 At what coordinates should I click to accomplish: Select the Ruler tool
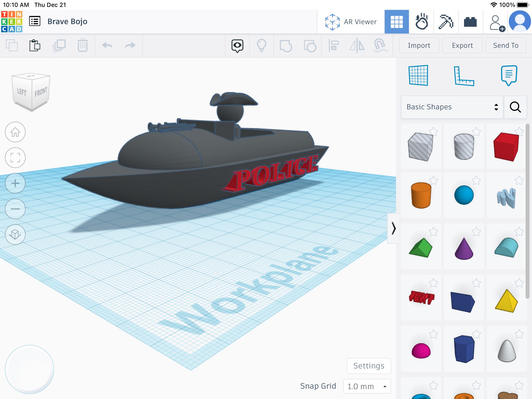[464, 76]
